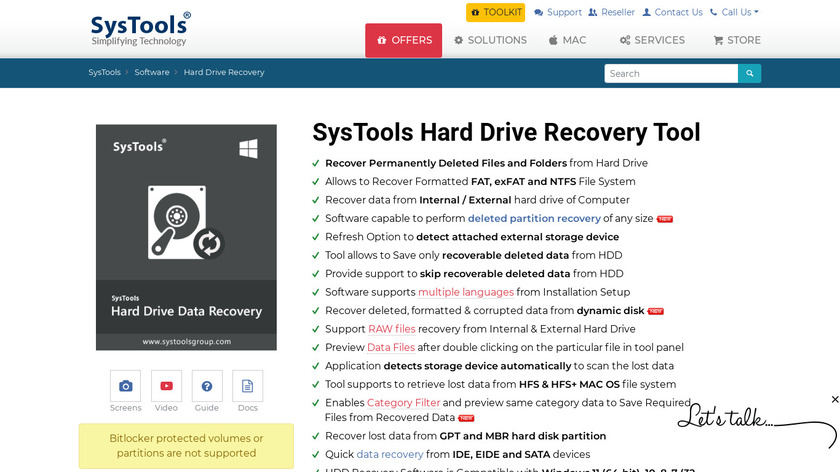Click the Apple icon beside MAC
The height and width of the screenshot is (472, 840).
(553, 40)
